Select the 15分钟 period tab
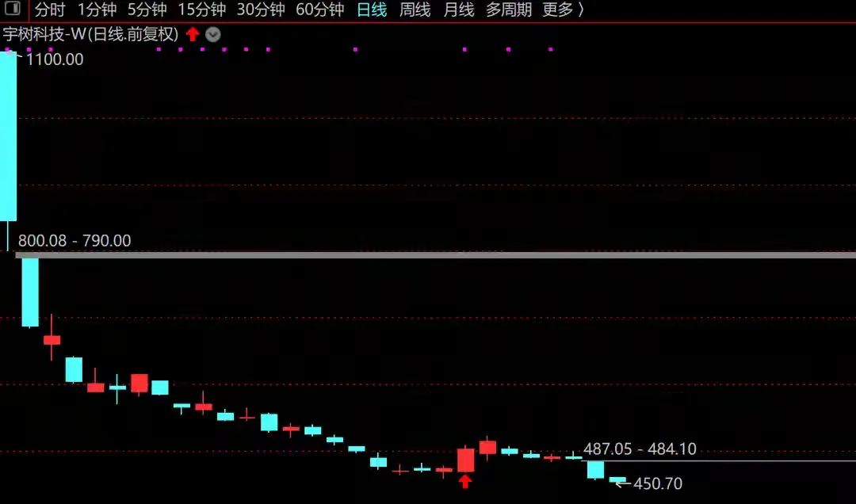This screenshot has width=856, height=504. click(x=201, y=10)
